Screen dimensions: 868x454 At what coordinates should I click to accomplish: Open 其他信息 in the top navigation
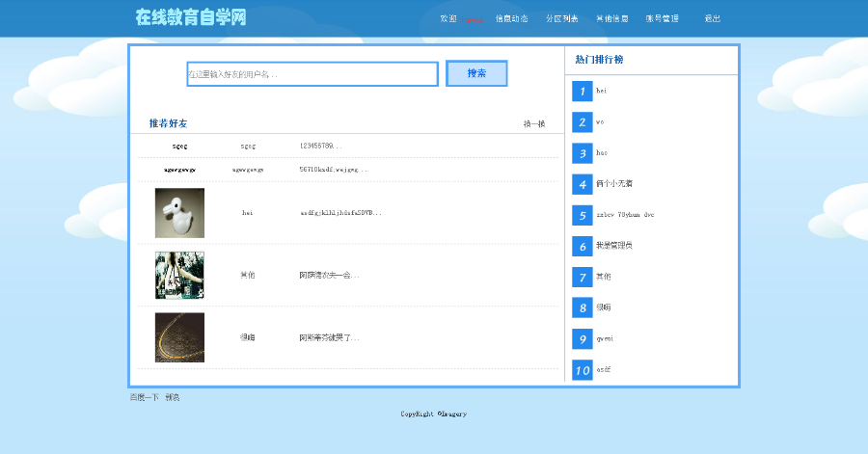click(x=611, y=19)
